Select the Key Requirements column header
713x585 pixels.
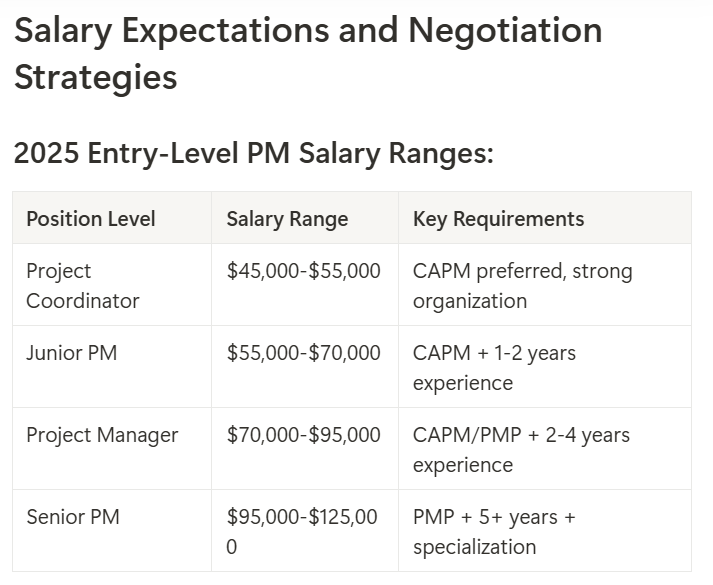[498, 219]
